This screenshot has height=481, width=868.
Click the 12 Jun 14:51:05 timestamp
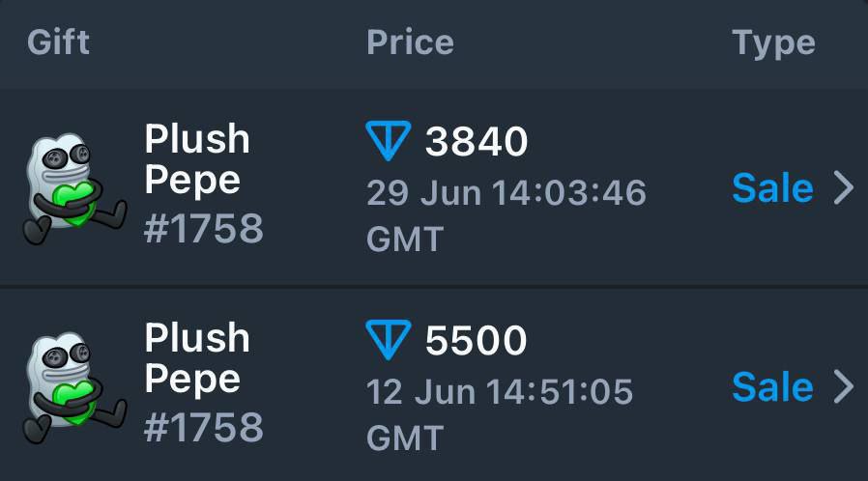(500, 391)
